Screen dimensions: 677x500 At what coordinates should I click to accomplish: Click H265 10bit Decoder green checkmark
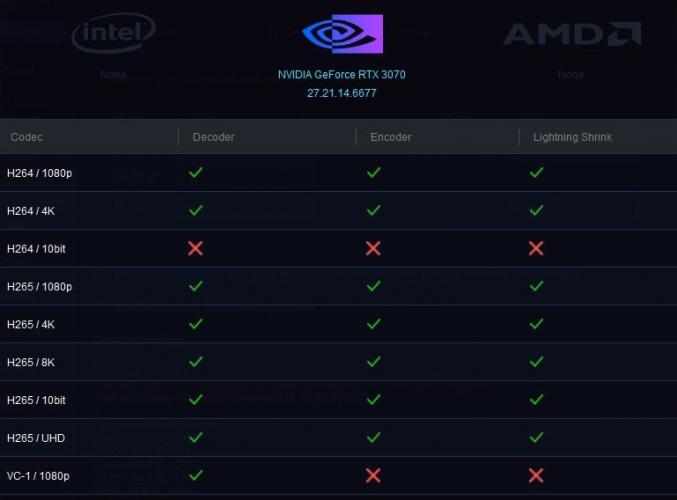click(x=196, y=399)
